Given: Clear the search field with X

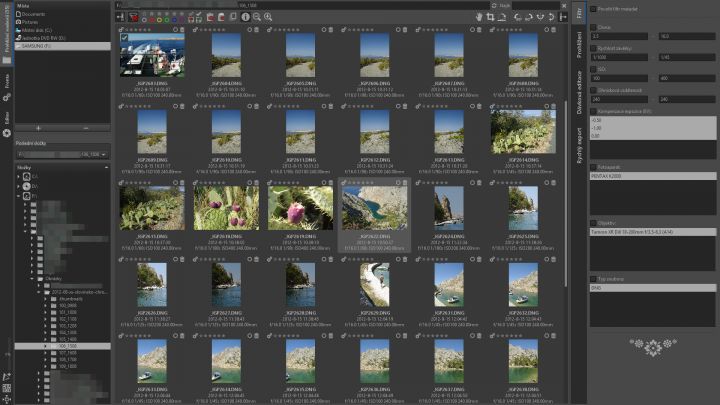Looking at the screenshot, I should pyautogui.click(x=564, y=6).
